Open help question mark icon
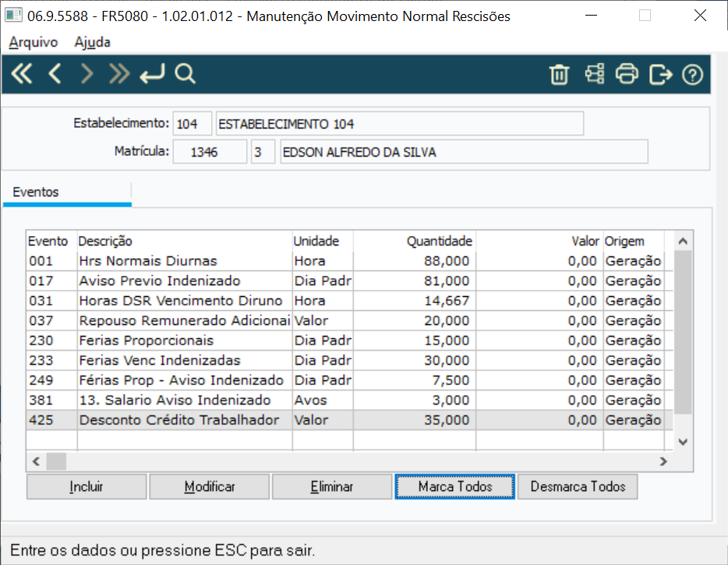Viewport: 728px width, 565px height. [692, 74]
